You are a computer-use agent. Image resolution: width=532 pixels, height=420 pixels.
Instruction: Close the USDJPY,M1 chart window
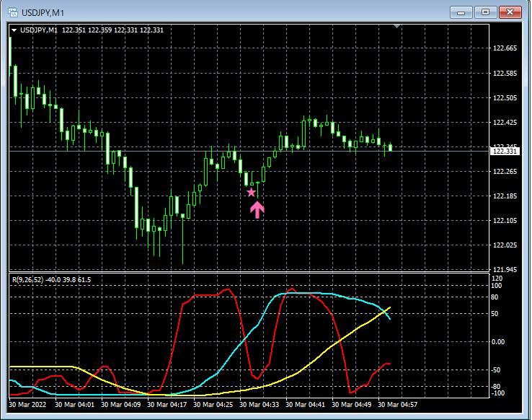(x=510, y=12)
